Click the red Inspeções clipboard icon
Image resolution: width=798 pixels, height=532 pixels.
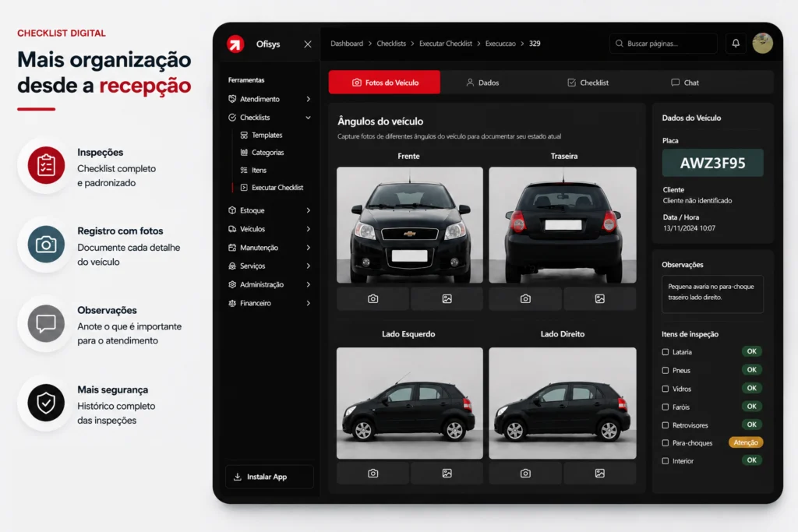[46, 165]
